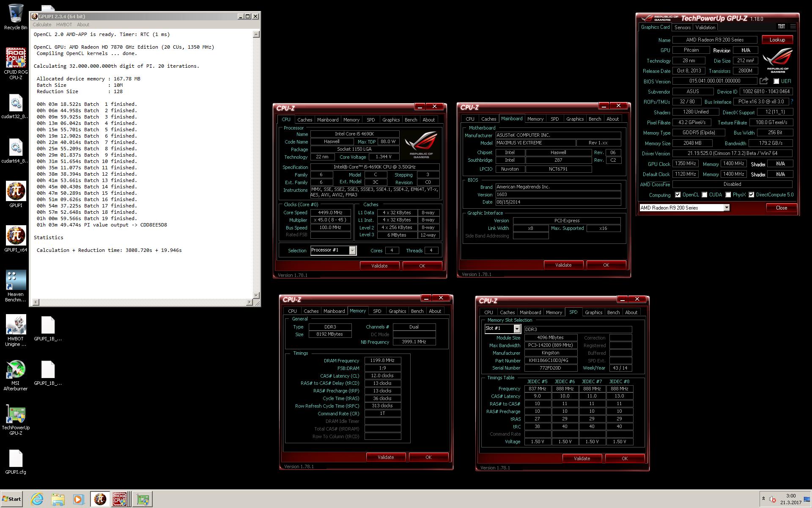The width and height of the screenshot is (812, 508).
Task: Open Calculate menu in GPUPI
Action: coord(42,25)
